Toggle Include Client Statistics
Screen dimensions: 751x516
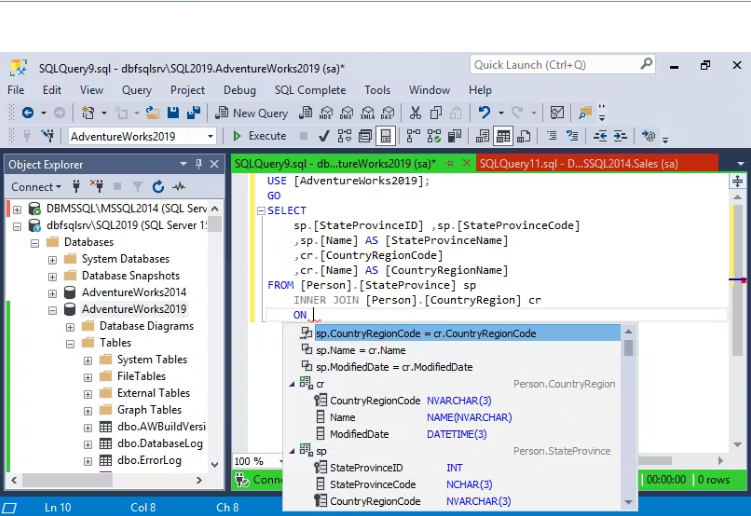pos(455,137)
